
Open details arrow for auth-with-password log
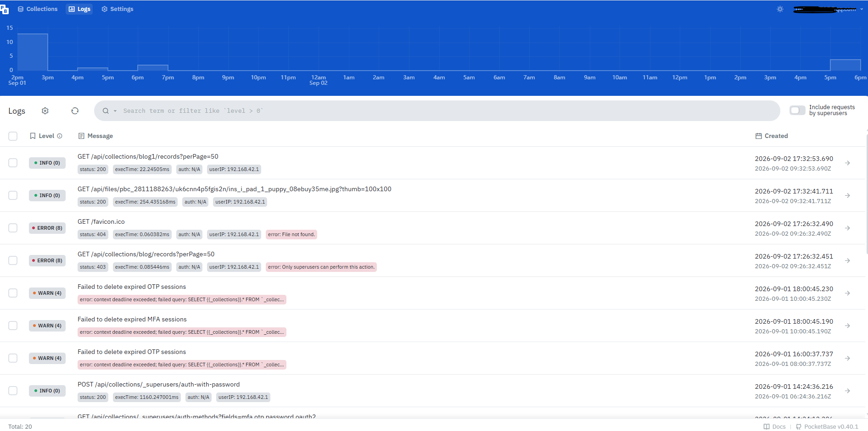[847, 391]
